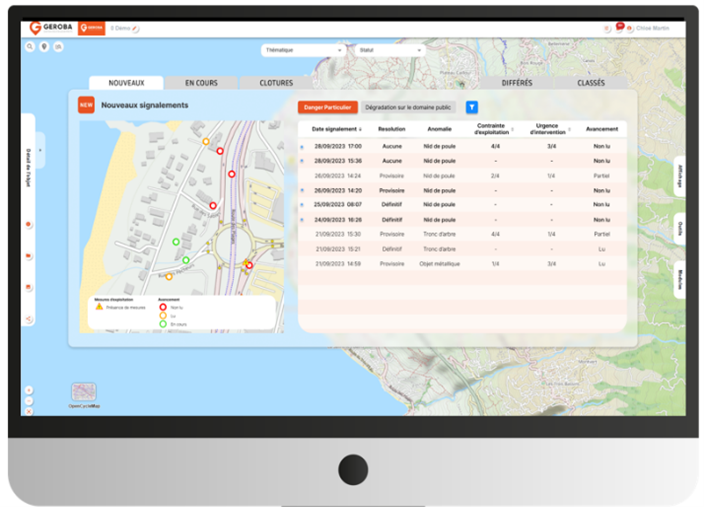704x507 pixels.
Task: Select Dégradation sur le domaine public button
Action: [x=408, y=107]
